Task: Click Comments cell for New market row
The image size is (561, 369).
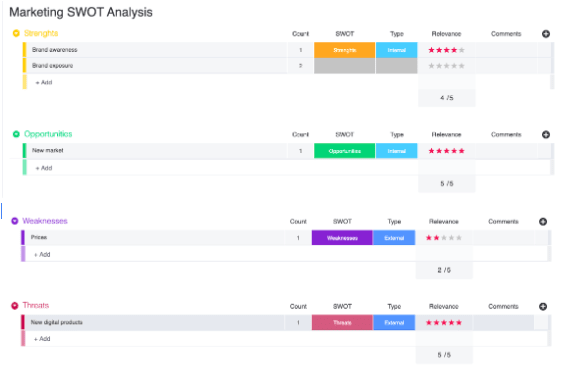Action: point(506,151)
